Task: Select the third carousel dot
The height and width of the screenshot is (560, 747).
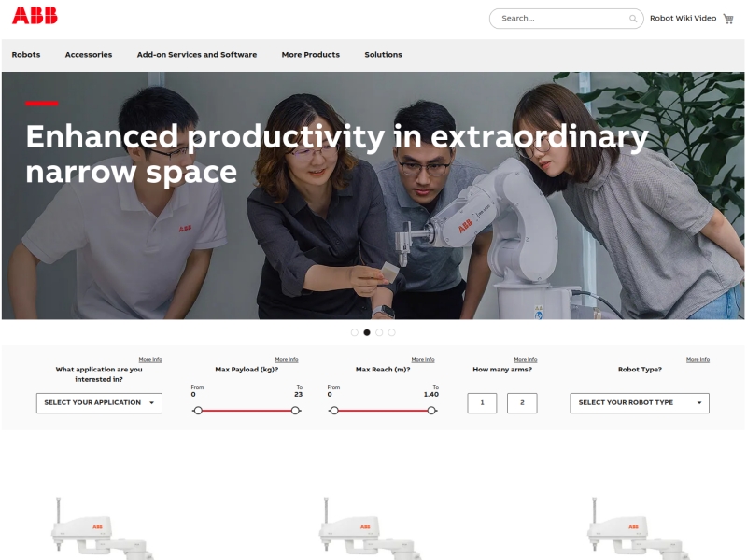Action: 379,332
